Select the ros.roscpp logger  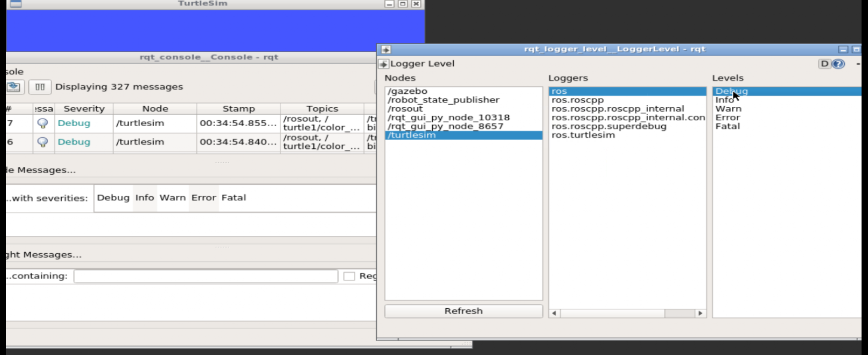click(x=628, y=100)
